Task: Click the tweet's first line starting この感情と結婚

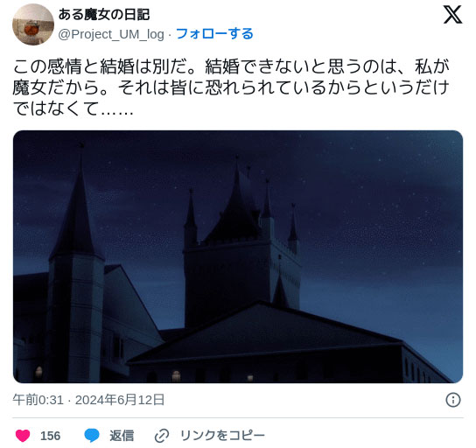Action: 231,66
